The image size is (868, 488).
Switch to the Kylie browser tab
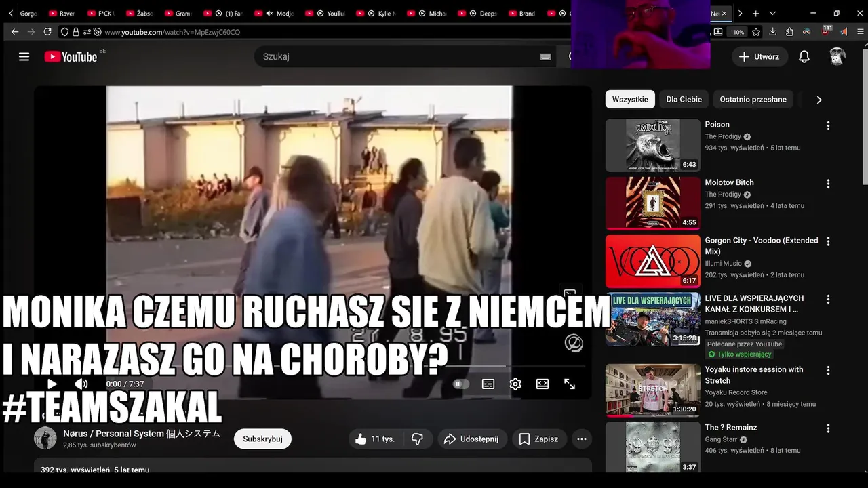click(x=378, y=13)
